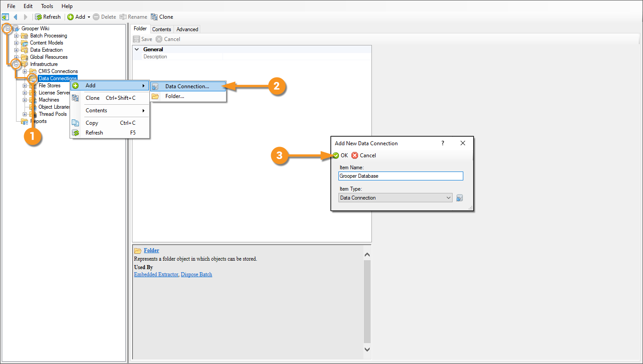Open the Edit menu
The width and height of the screenshot is (643, 364).
pyautogui.click(x=28, y=6)
